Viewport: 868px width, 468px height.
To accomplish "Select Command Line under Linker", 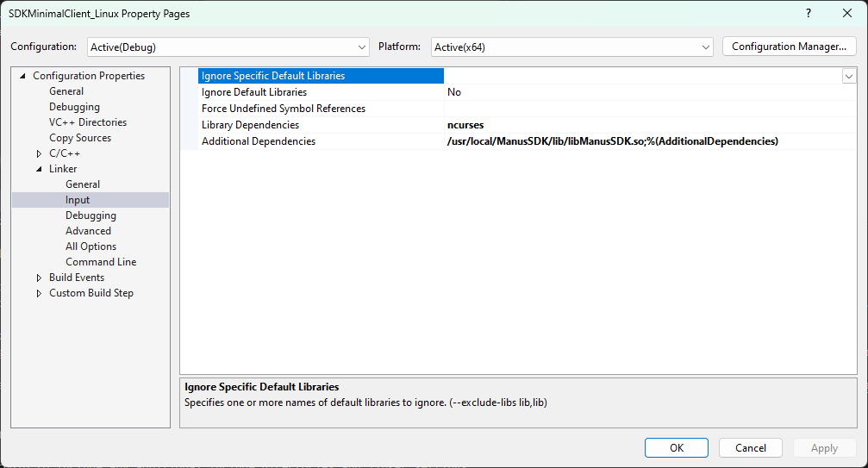I will coord(101,262).
